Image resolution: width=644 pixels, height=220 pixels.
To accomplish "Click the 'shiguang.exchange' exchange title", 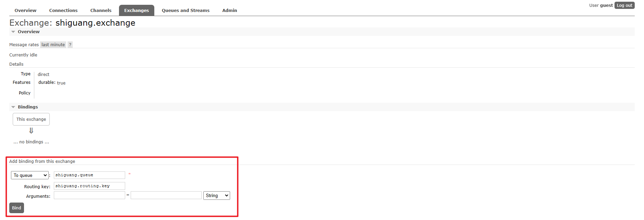I will [x=95, y=23].
